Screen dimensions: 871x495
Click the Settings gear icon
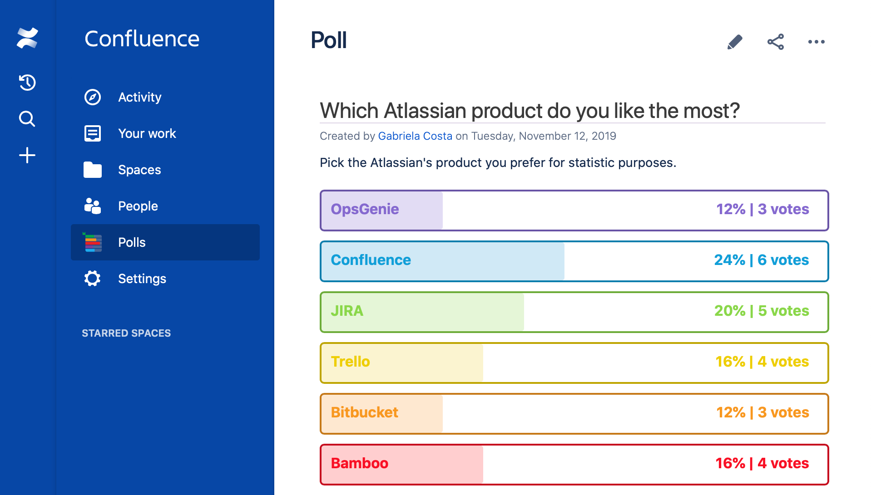pyautogui.click(x=93, y=279)
